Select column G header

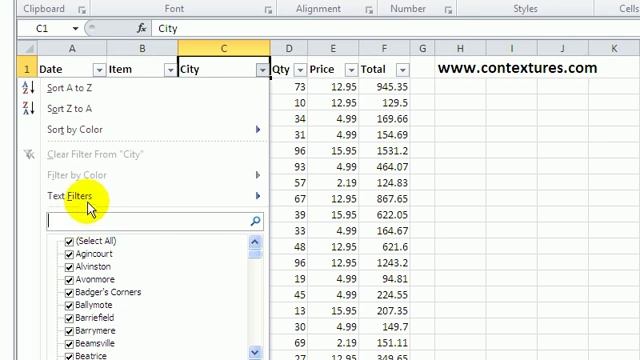pyautogui.click(x=422, y=49)
